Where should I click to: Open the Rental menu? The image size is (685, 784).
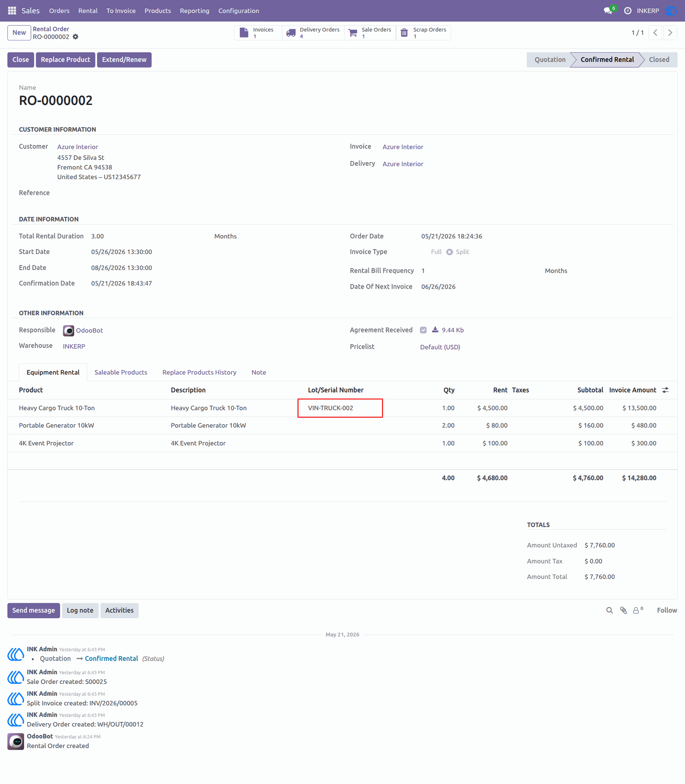88,11
